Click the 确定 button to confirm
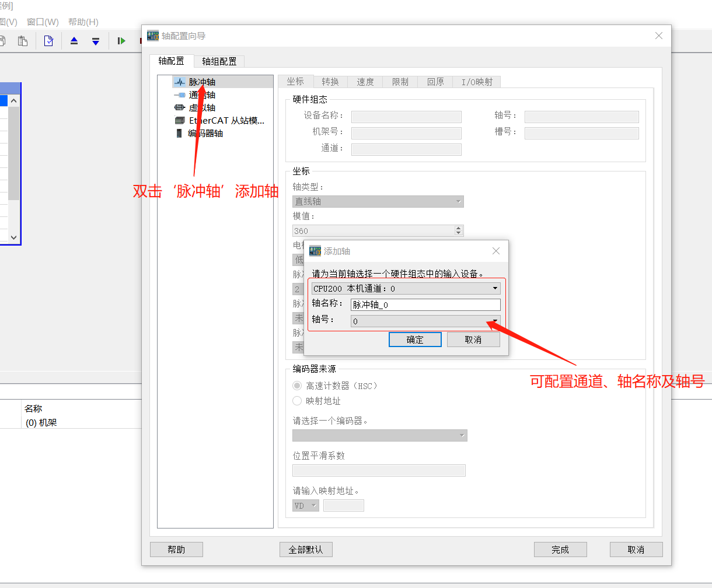 pyautogui.click(x=415, y=339)
